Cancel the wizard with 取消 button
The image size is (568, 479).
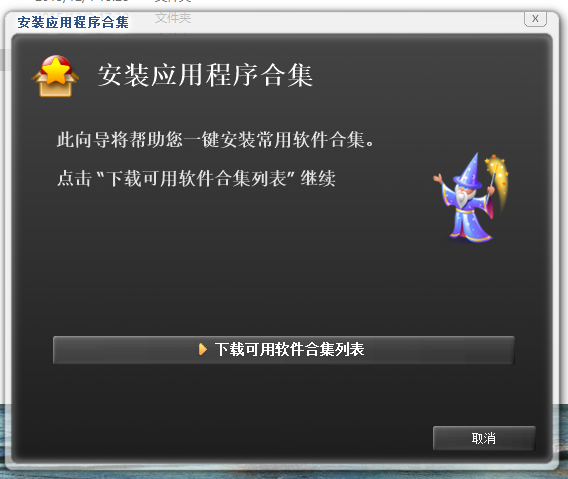pyautogui.click(x=484, y=438)
